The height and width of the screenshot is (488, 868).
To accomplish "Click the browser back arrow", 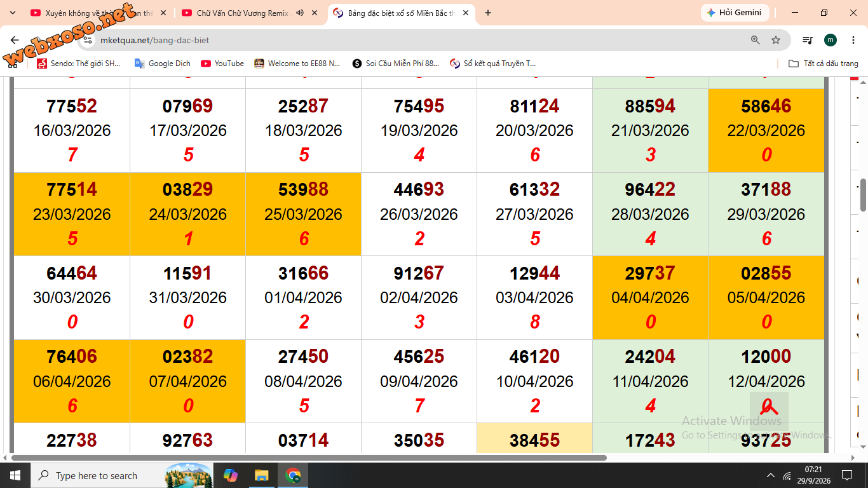I will coord(15,40).
